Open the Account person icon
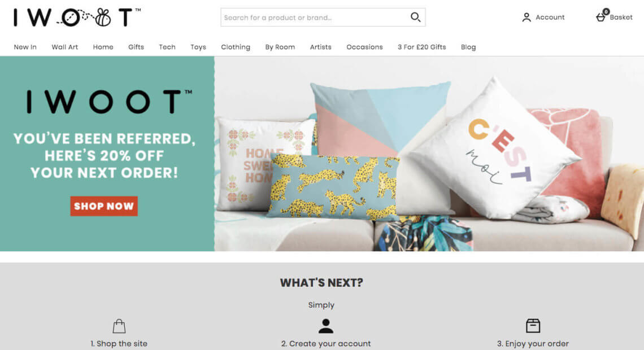 526,17
